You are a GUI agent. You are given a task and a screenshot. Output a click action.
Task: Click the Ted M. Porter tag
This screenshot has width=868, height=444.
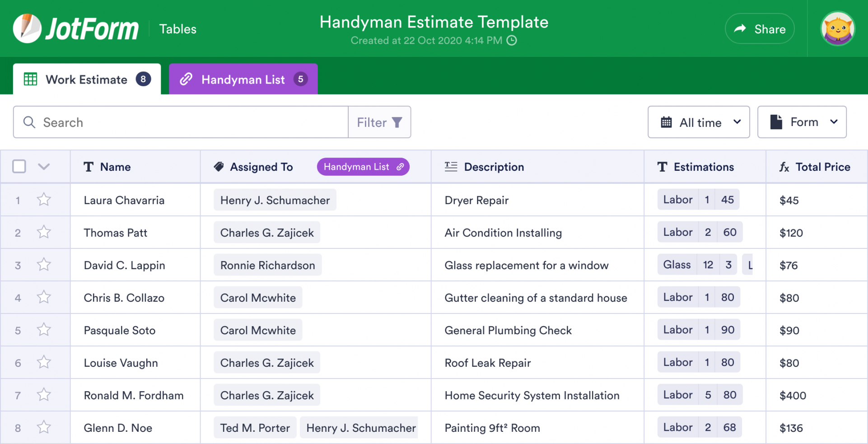(x=255, y=428)
